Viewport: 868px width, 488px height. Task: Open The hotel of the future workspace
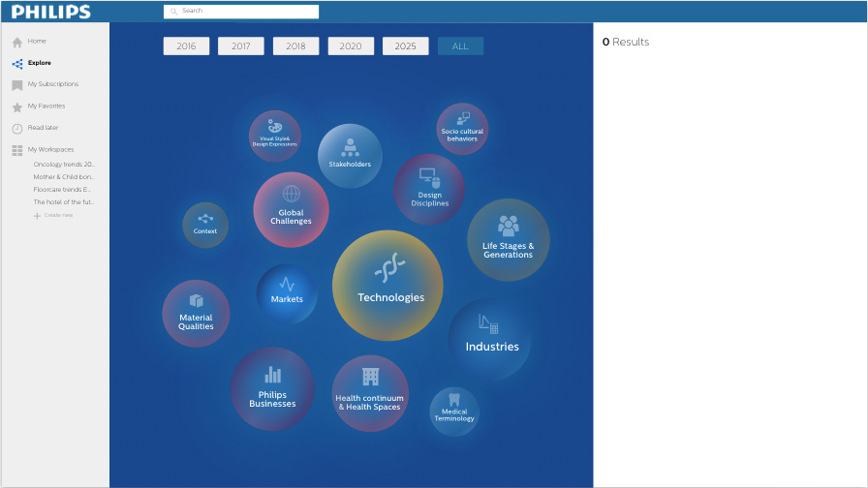64,202
